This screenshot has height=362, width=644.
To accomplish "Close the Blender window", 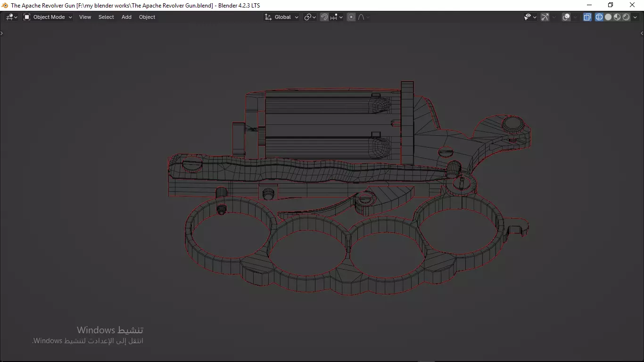I will tap(633, 5).
